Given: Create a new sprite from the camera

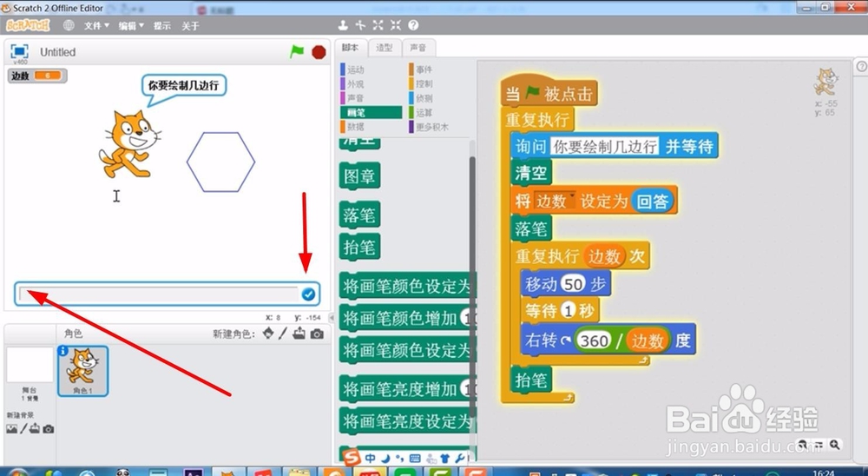Looking at the screenshot, I should [x=317, y=334].
